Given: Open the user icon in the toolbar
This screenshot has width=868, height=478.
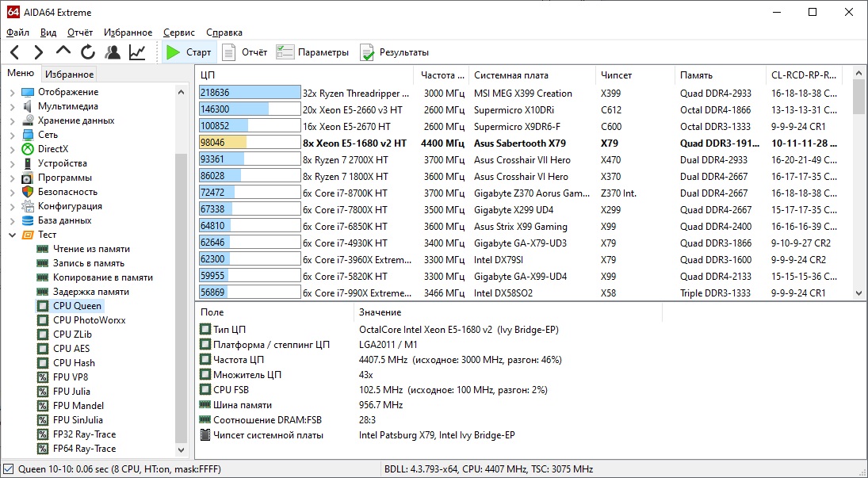Looking at the screenshot, I should (x=113, y=52).
